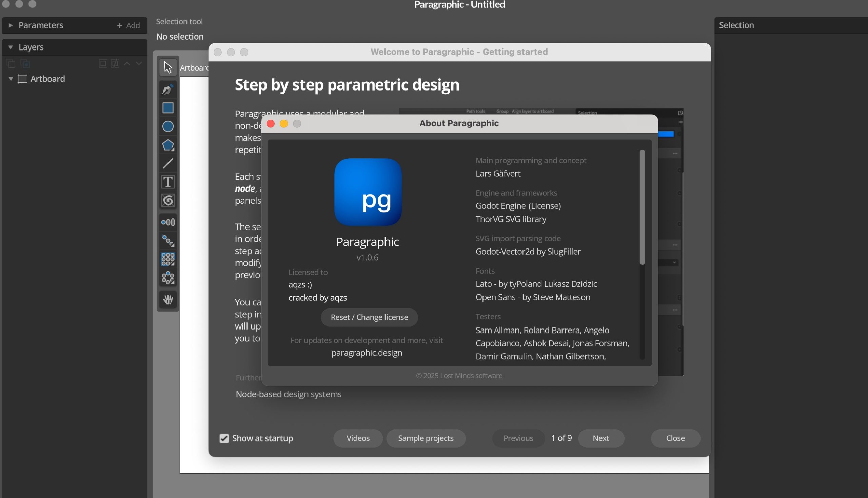Viewport: 868px width, 498px height.
Task: Select the Spiral tool
Action: click(168, 200)
